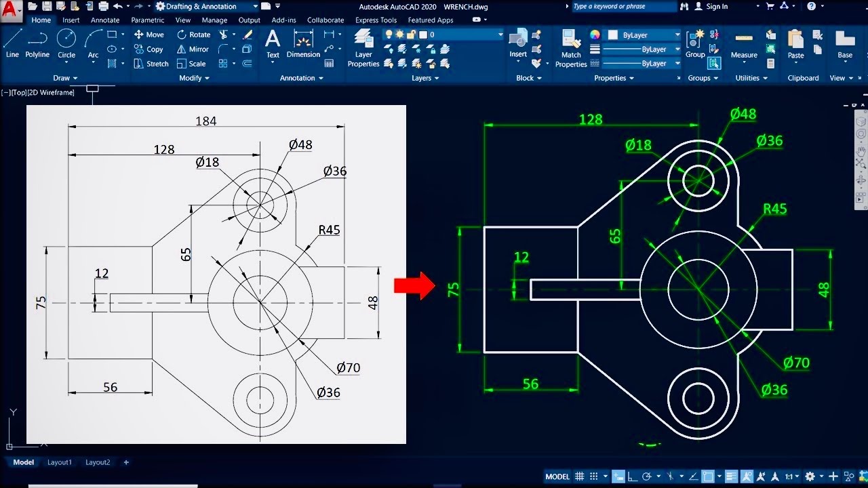Switch to the Insert ribbon tab

pos(71,20)
